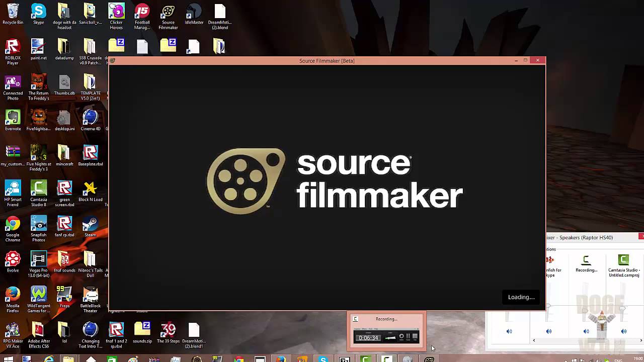Open the Evernote desktop shortcut

[13, 120]
